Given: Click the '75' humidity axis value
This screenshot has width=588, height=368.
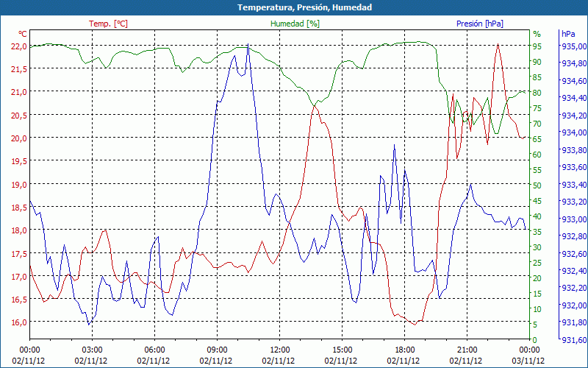Looking at the screenshot, I should pos(537,108).
